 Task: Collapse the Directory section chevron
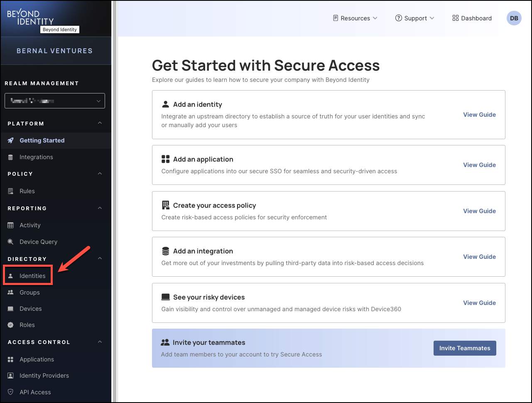pos(100,258)
